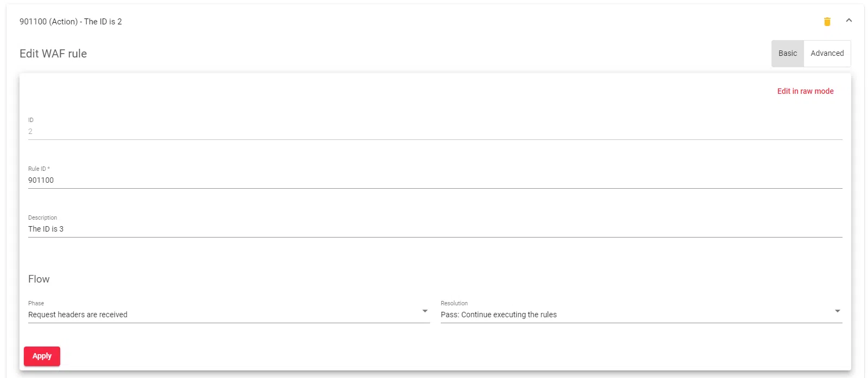This screenshot has width=868, height=378.
Task: Click the Flow section heading
Action: click(39, 279)
